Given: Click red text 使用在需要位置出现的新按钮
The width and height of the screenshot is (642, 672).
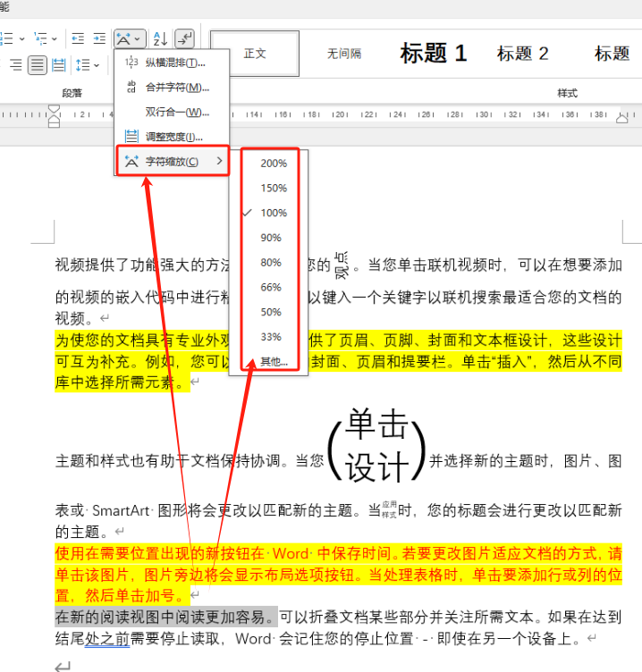Looking at the screenshot, I should click(x=152, y=553).
